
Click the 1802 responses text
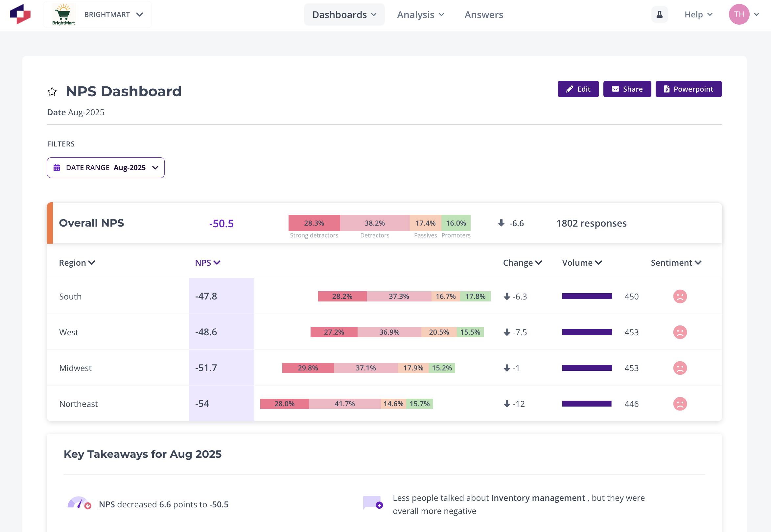coord(591,223)
